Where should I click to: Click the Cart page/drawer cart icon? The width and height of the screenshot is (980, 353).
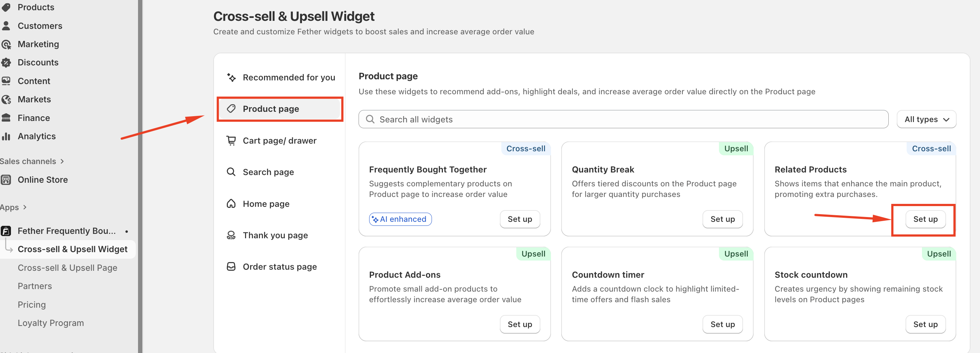(231, 141)
